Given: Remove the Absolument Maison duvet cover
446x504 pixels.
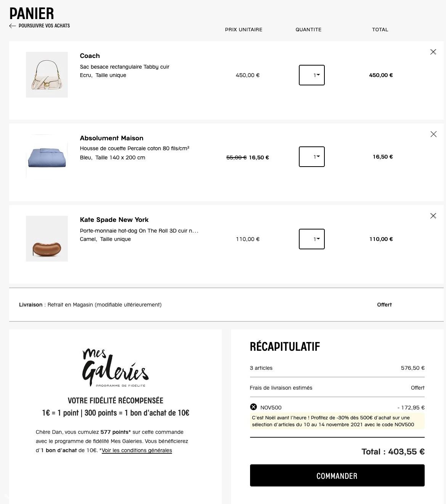Looking at the screenshot, I should [x=433, y=134].
